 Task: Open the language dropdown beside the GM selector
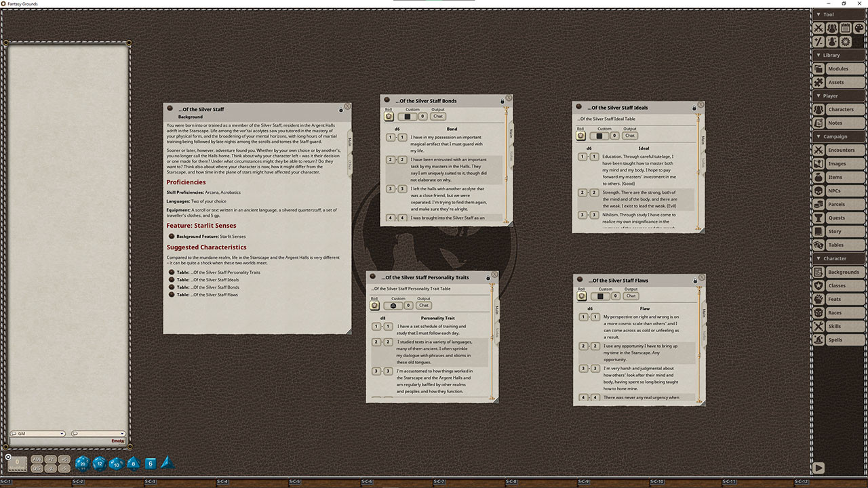(121, 434)
